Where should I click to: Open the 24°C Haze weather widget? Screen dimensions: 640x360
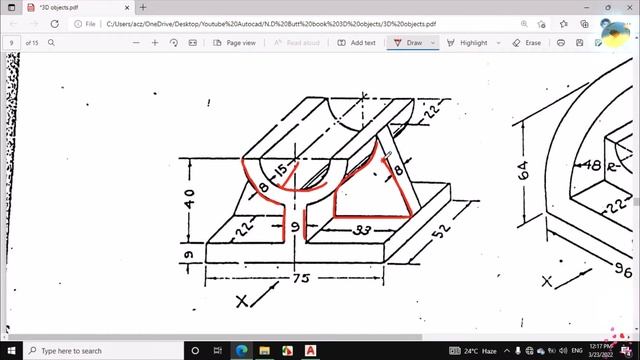pyautogui.click(x=473, y=351)
